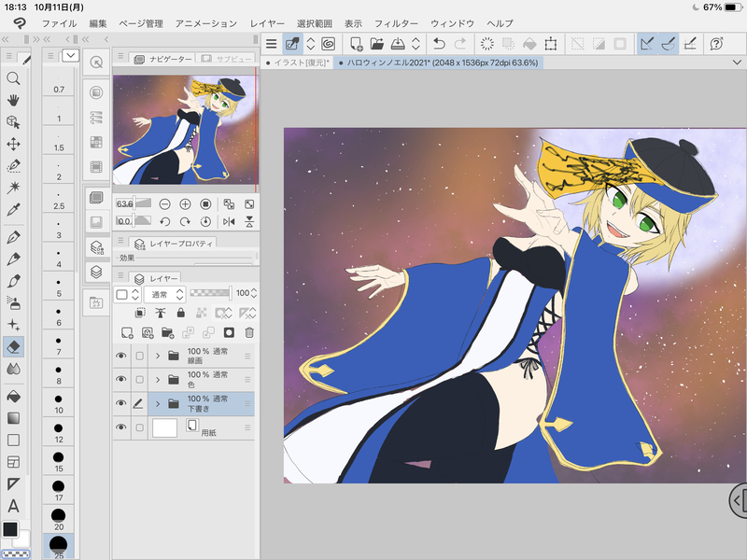Expand the 下書き layer folder
The height and width of the screenshot is (560, 747).
coord(158,404)
